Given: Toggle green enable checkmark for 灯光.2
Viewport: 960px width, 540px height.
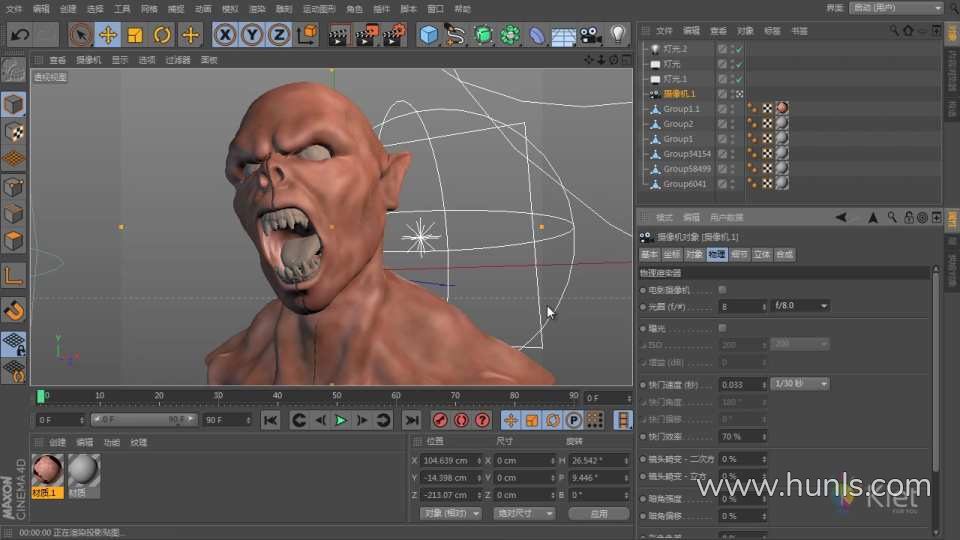Looking at the screenshot, I should coord(739,49).
